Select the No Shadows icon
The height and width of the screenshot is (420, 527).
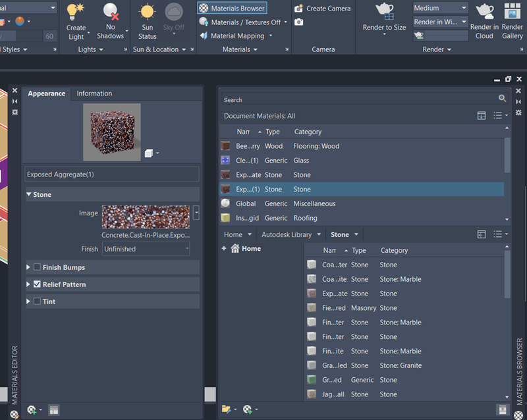[111, 12]
